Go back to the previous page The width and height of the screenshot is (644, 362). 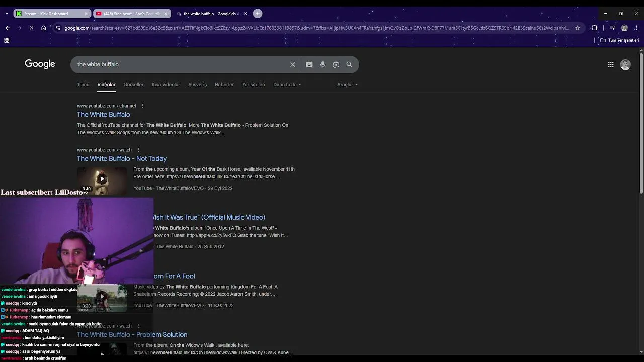(7, 28)
